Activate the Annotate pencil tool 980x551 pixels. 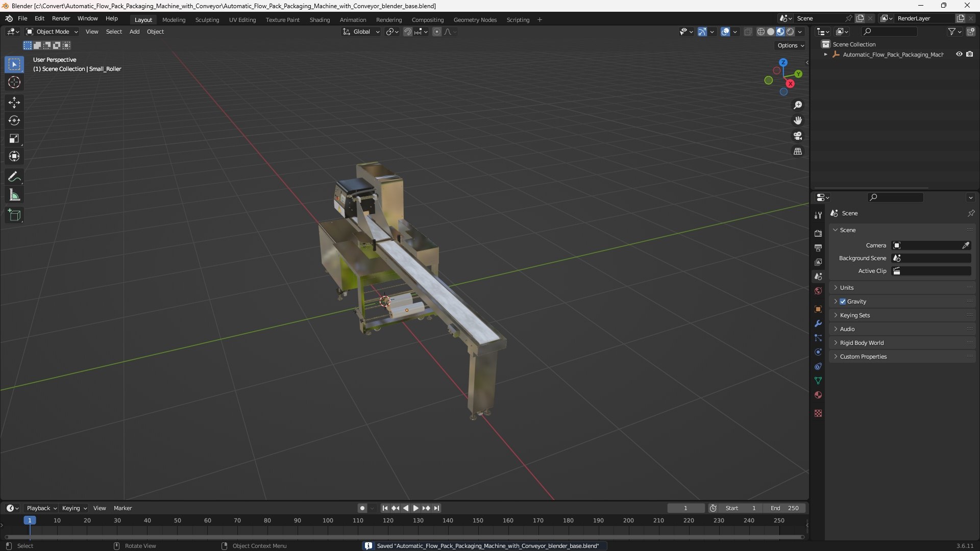pos(14,177)
